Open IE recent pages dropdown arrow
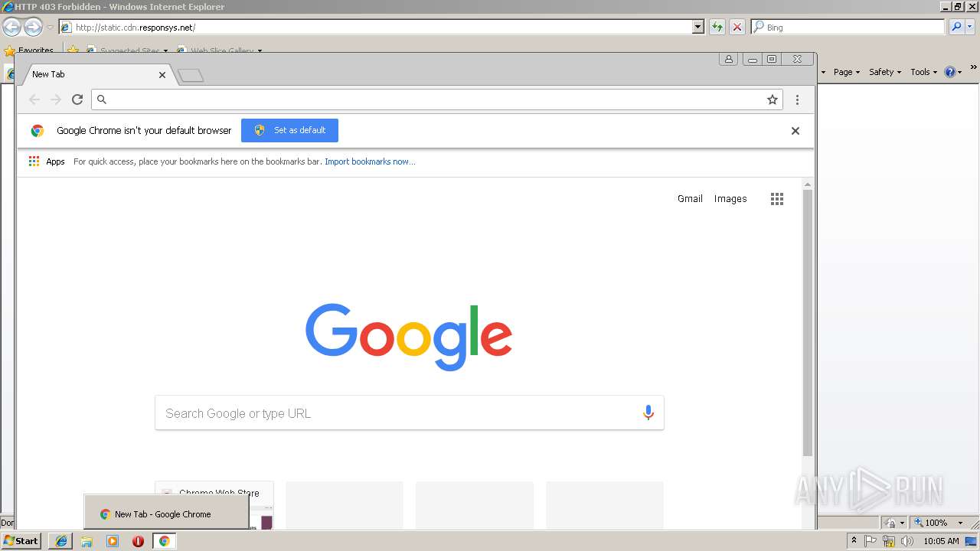 50,28
